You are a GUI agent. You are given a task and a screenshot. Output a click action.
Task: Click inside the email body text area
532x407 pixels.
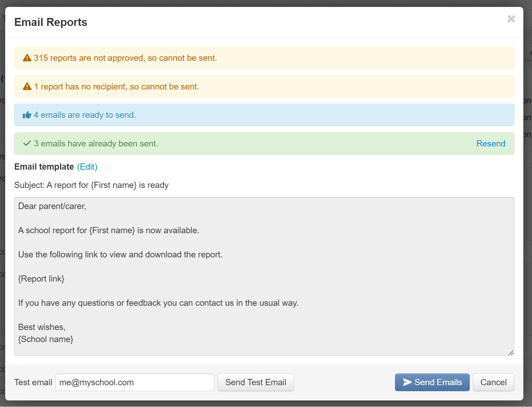click(264, 276)
